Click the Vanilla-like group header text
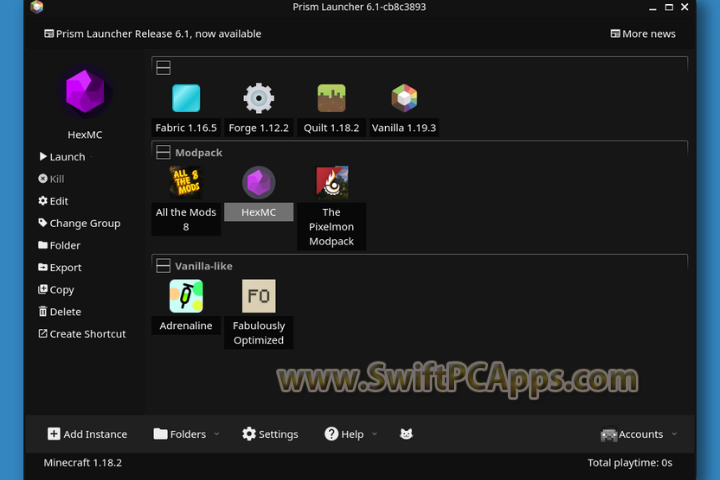Image resolution: width=720 pixels, height=480 pixels. (x=203, y=266)
